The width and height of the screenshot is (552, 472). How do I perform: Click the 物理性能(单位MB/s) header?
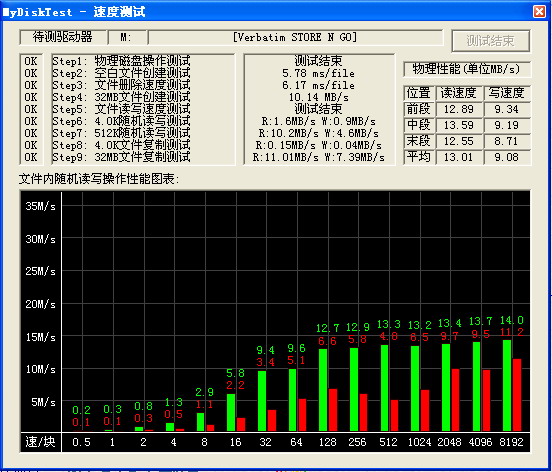point(466,69)
